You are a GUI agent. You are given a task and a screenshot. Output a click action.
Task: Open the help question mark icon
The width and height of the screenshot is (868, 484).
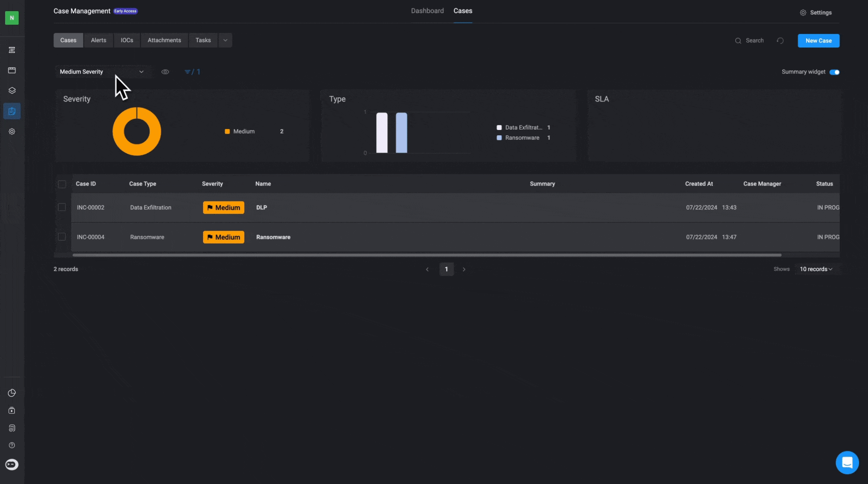click(x=12, y=445)
